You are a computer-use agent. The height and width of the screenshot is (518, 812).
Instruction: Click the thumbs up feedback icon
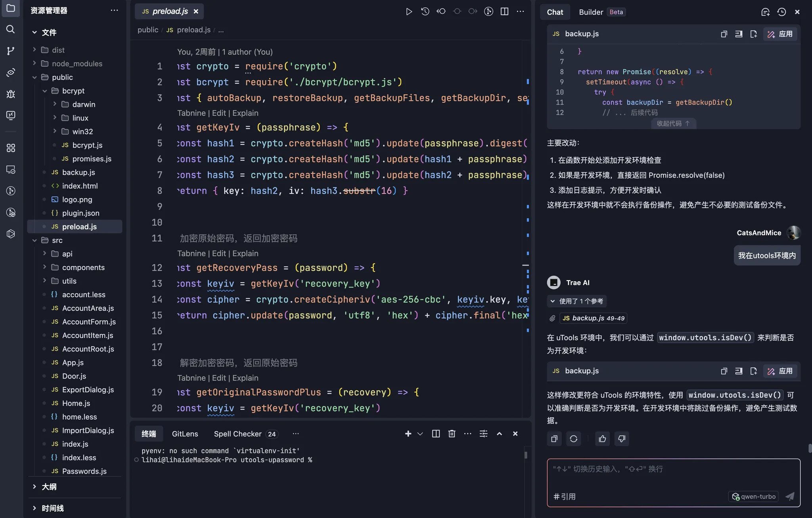click(602, 439)
